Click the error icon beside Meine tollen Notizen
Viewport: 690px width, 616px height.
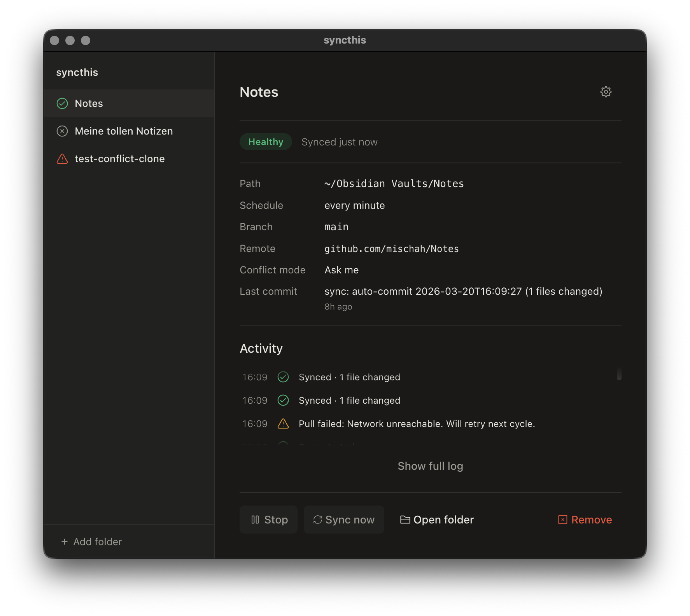pyautogui.click(x=62, y=131)
